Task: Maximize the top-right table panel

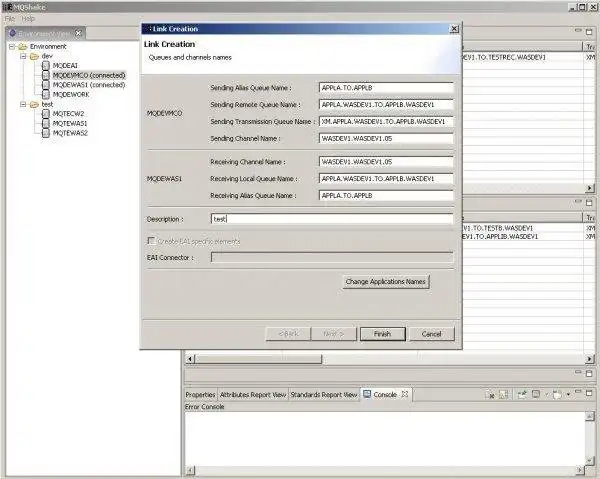Action: coord(589,31)
